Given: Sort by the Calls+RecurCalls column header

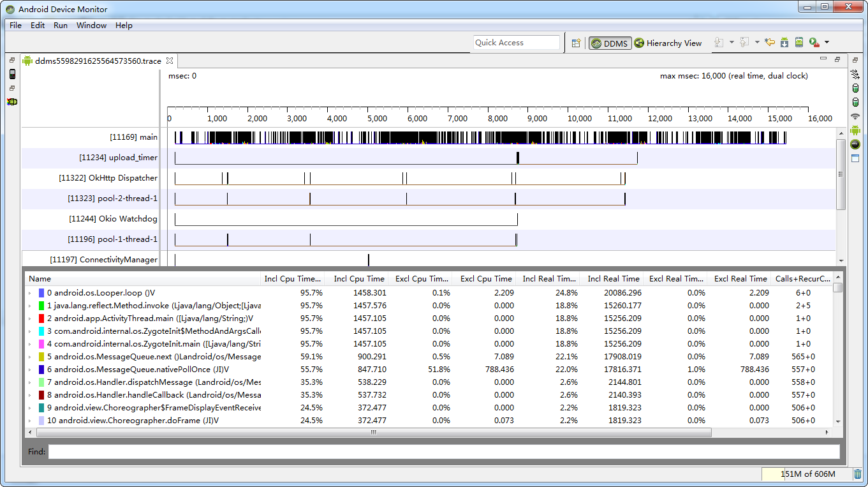Looking at the screenshot, I should [802, 279].
